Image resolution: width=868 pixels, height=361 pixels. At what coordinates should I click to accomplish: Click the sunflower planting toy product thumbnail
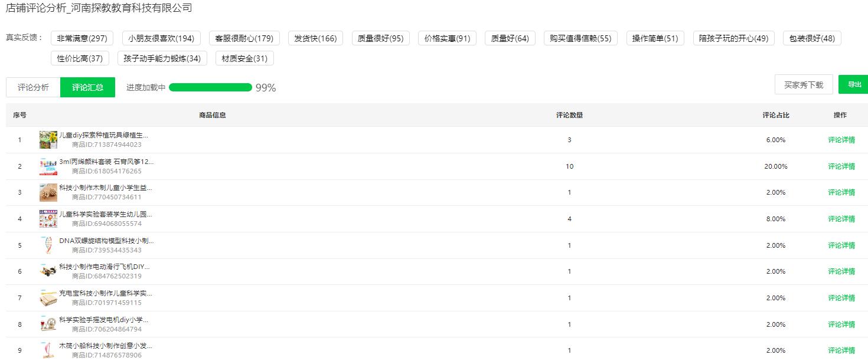point(48,140)
